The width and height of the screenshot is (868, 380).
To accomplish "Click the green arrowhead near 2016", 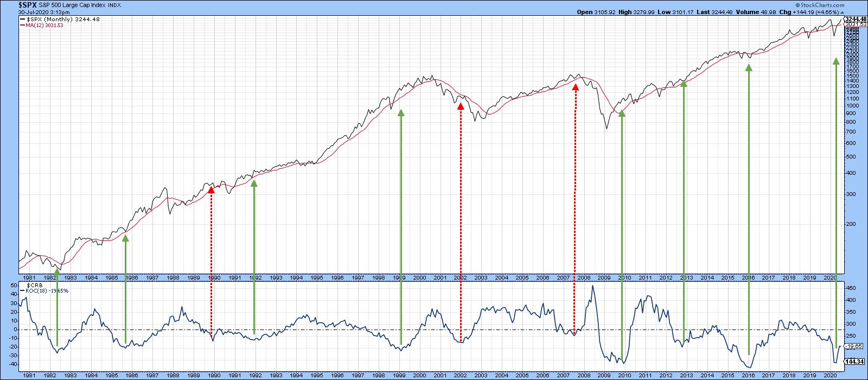I will pyautogui.click(x=749, y=68).
